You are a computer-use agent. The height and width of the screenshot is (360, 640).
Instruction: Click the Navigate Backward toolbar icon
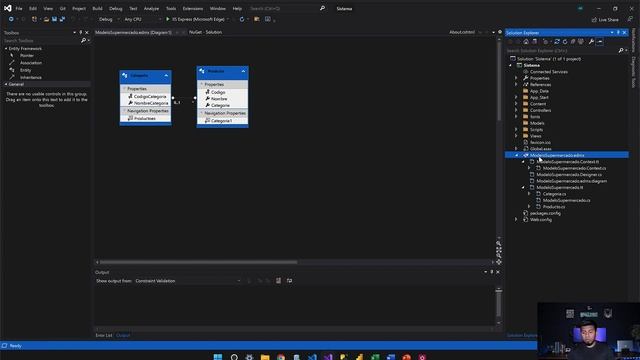(11, 19)
